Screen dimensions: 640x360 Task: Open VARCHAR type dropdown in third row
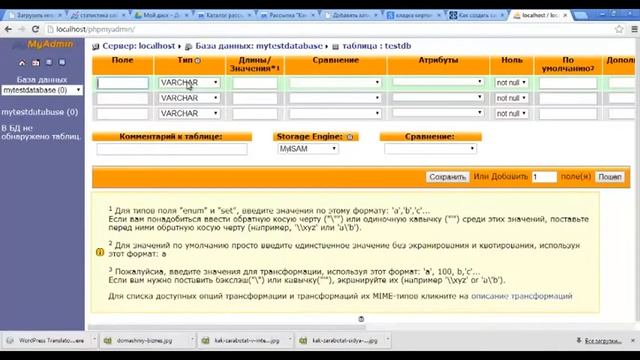point(189,113)
